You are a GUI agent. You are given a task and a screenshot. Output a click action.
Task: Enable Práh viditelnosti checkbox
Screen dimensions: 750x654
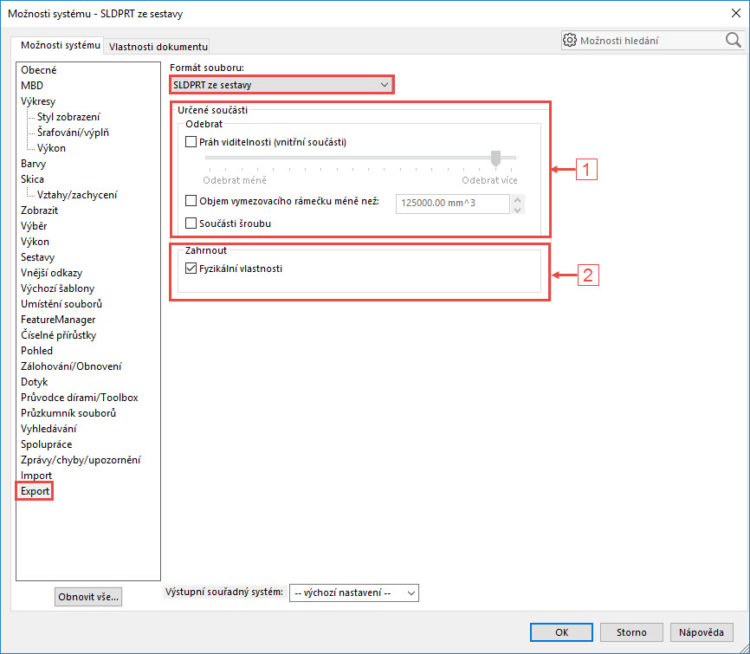(x=191, y=142)
